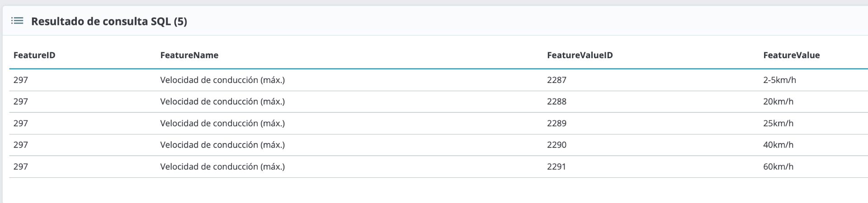Image resolution: width=868 pixels, height=203 pixels.
Task: Click FeatureName text in the 2291 row
Action: pyautogui.click(x=222, y=166)
